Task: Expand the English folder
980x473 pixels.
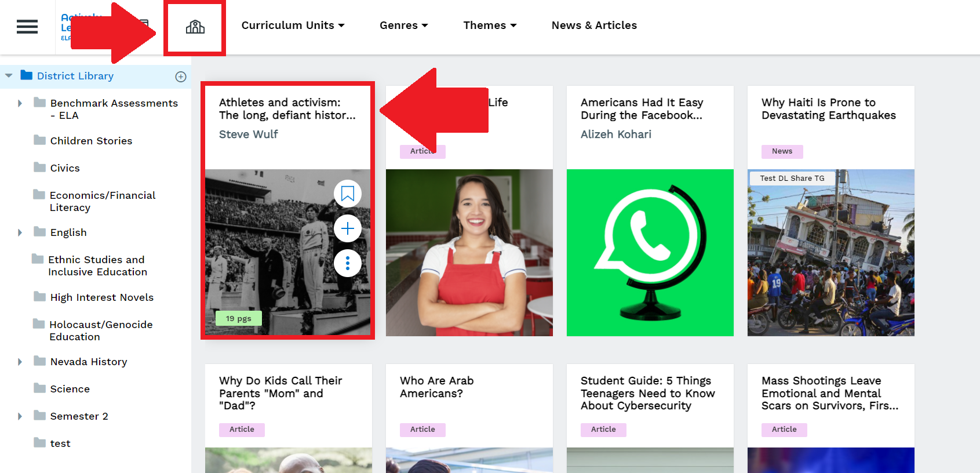Action: 20,232
